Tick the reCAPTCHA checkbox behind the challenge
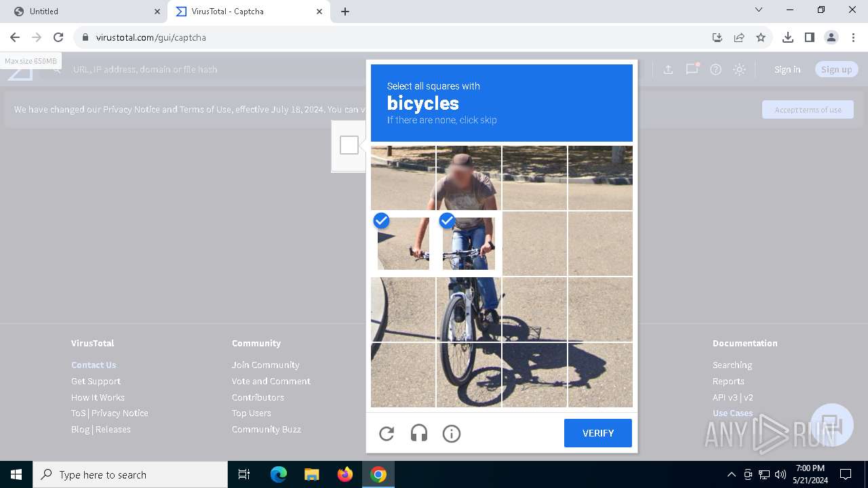 (x=349, y=145)
